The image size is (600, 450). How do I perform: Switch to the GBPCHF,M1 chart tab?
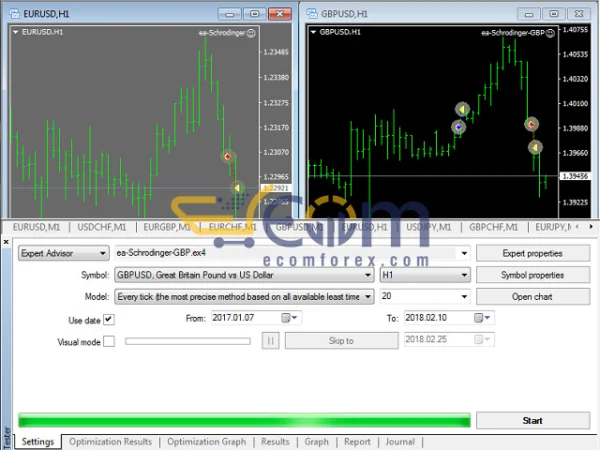[494, 227]
